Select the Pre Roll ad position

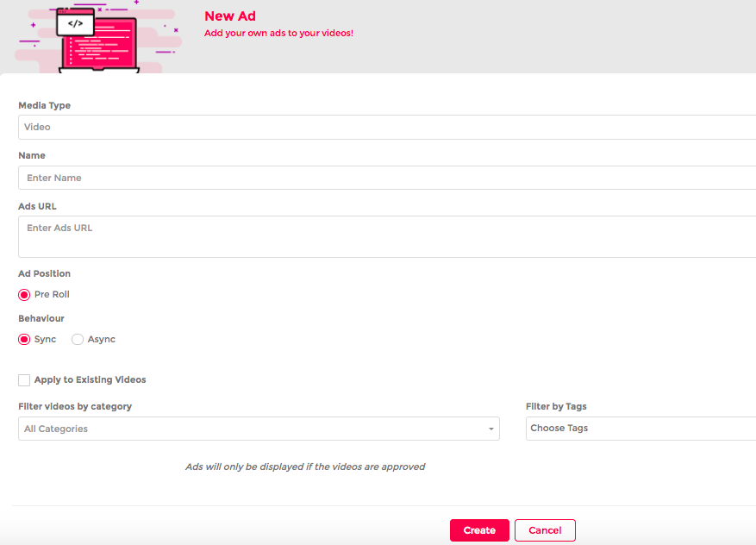24,295
